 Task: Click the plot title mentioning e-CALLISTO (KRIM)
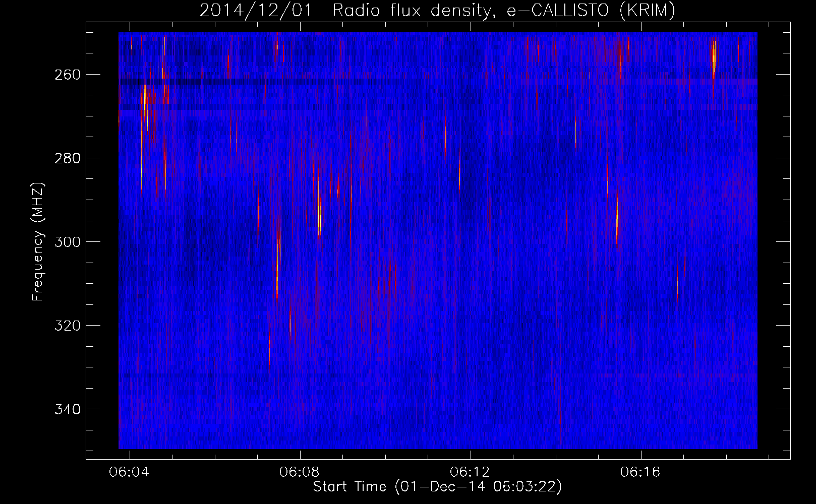tap(437, 11)
